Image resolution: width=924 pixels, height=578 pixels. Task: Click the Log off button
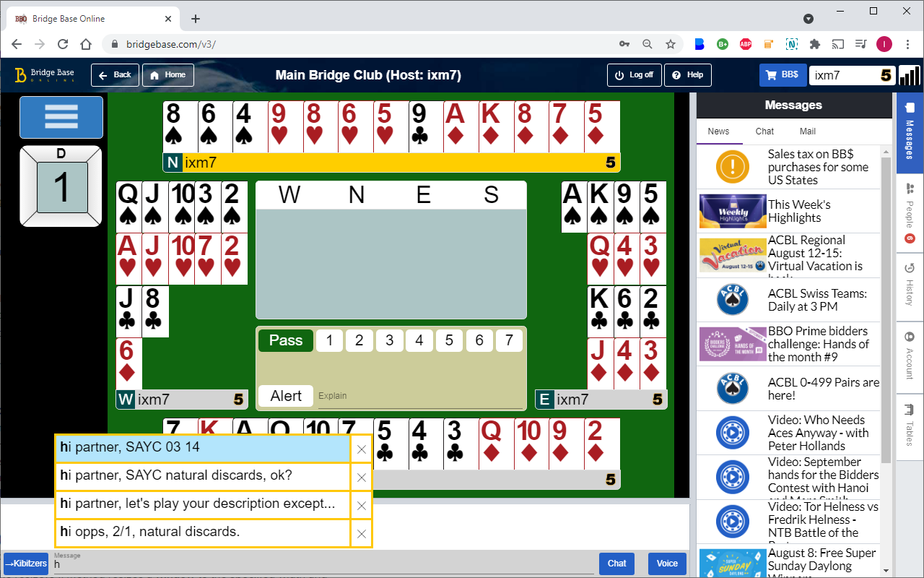634,75
